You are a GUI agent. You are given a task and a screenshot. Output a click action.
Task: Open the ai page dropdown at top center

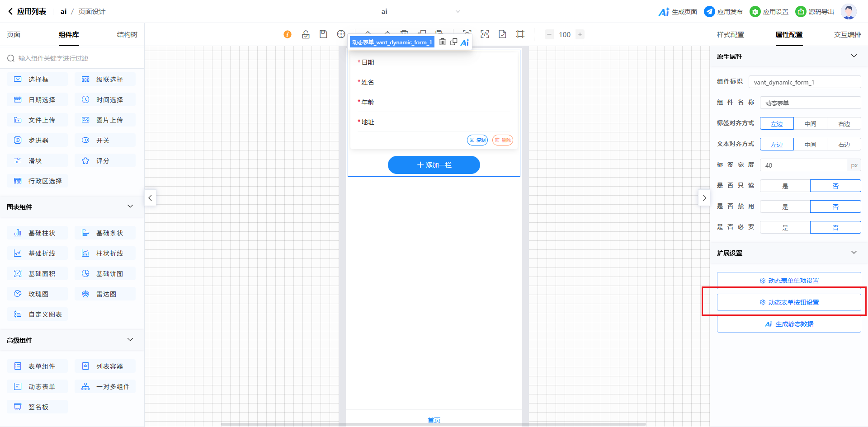(458, 12)
